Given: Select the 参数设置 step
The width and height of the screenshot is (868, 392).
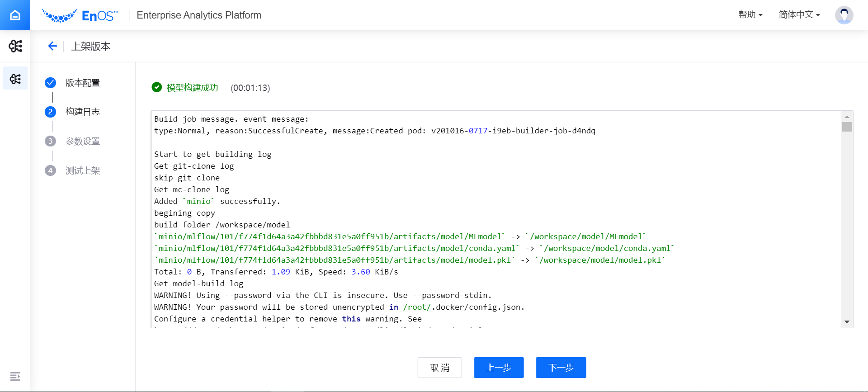Looking at the screenshot, I should [x=83, y=141].
